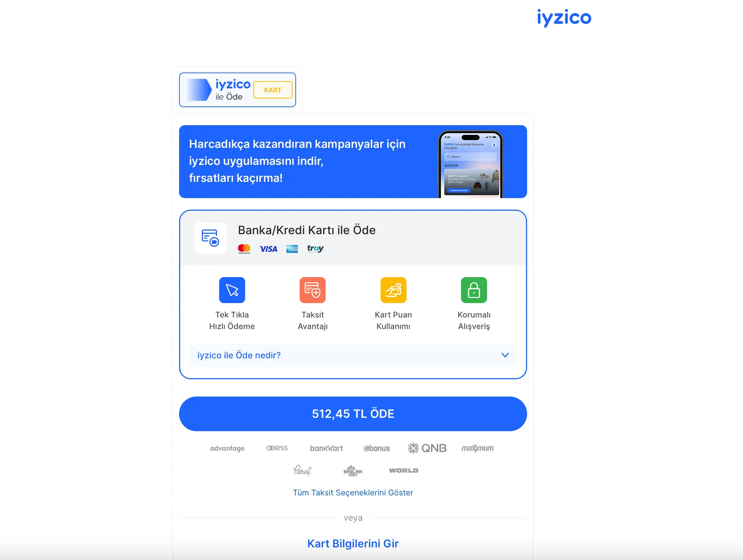The image size is (743, 560).
Task: Click the yellow KART badge
Action: pos(273,90)
